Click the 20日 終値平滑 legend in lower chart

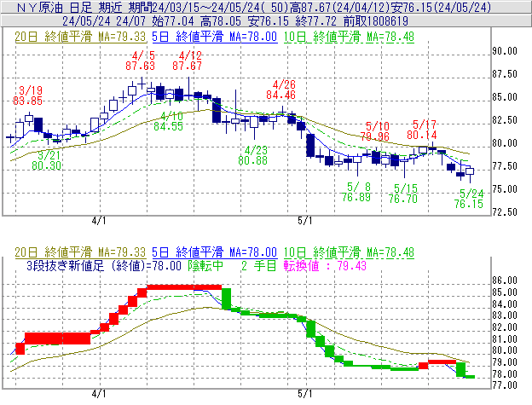[80, 252]
